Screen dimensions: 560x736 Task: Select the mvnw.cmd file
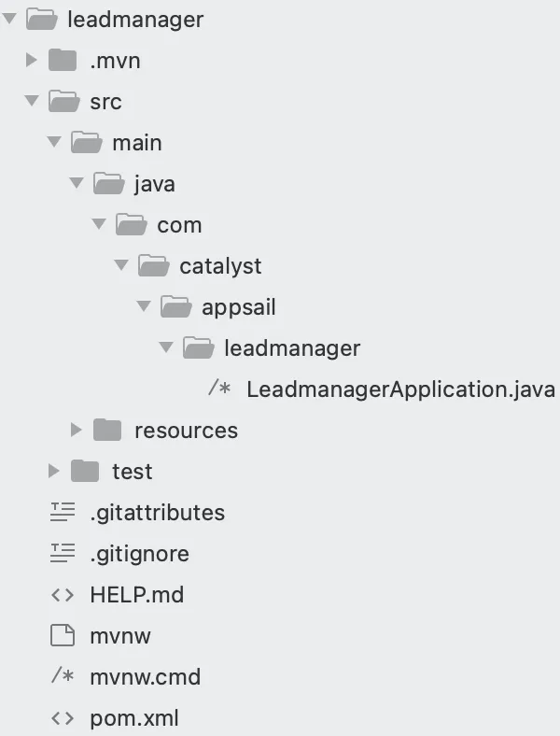tap(145, 677)
